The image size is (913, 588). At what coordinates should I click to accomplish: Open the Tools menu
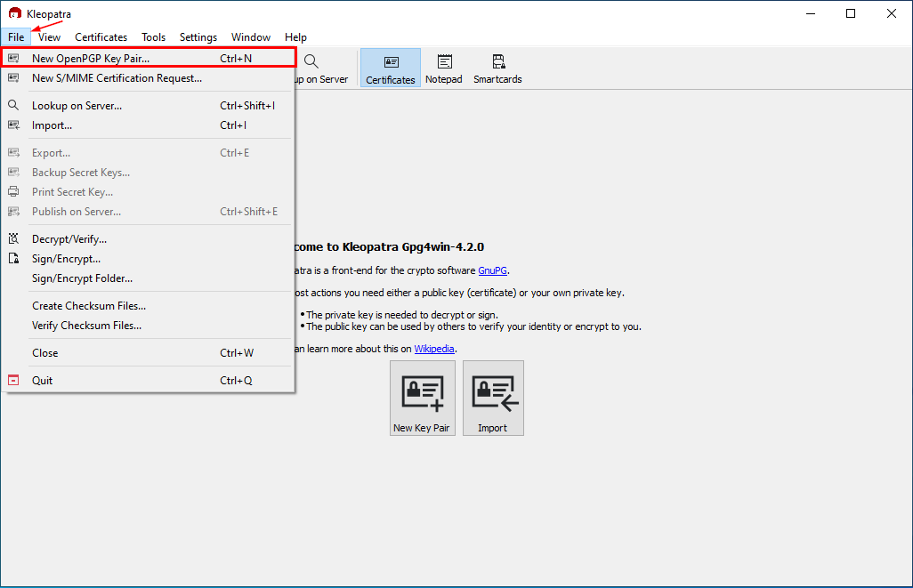tap(152, 37)
